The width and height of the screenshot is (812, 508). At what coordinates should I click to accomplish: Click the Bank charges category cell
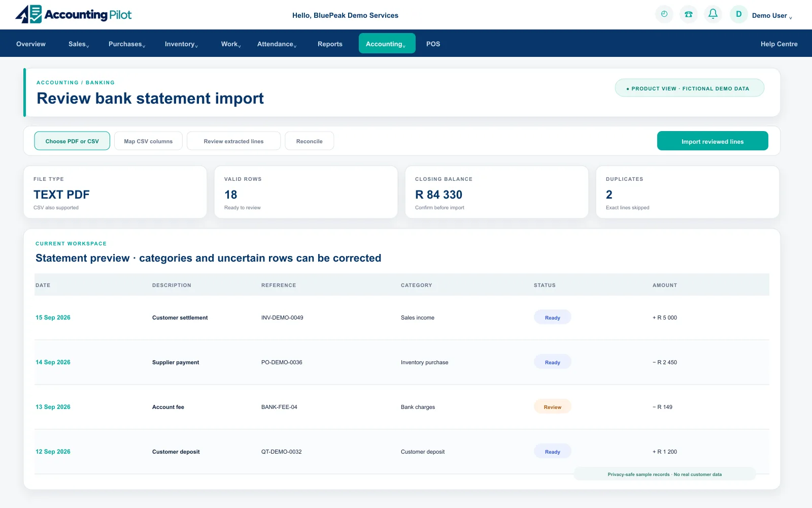point(418,407)
